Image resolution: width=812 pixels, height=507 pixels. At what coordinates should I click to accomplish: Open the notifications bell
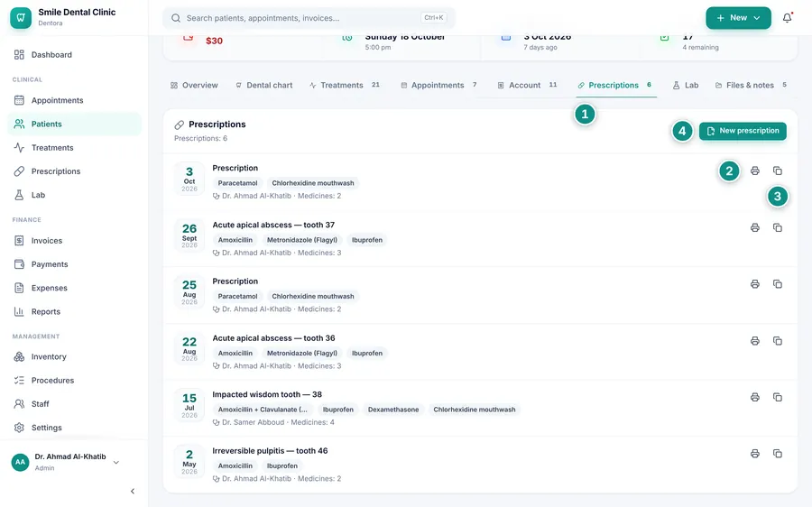[787, 18]
